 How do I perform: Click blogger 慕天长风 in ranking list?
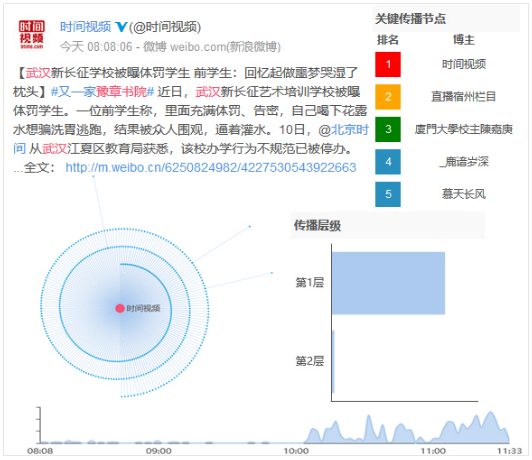(463, 194)
